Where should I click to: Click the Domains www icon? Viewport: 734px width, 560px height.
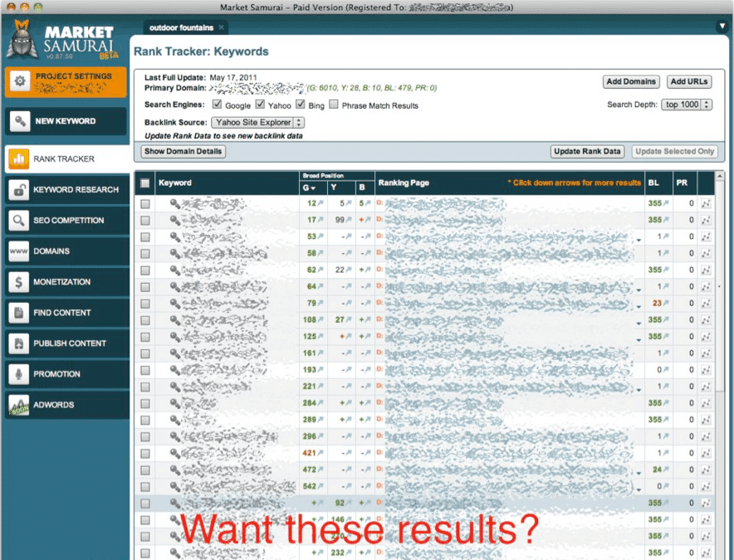pyautogui.click(x=19, y=251)
